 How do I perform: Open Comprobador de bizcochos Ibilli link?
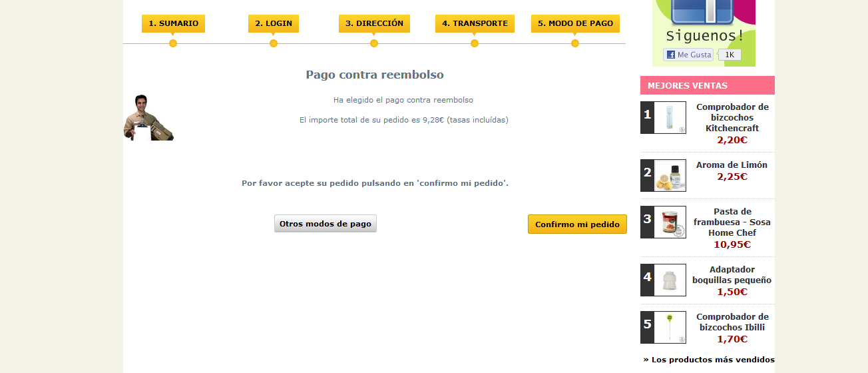coord(732,322)
